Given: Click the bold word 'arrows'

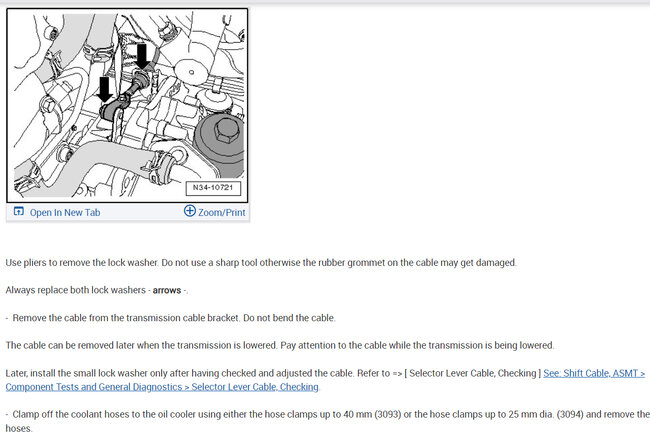Looking at the screenshot, I should click(167, 290).
